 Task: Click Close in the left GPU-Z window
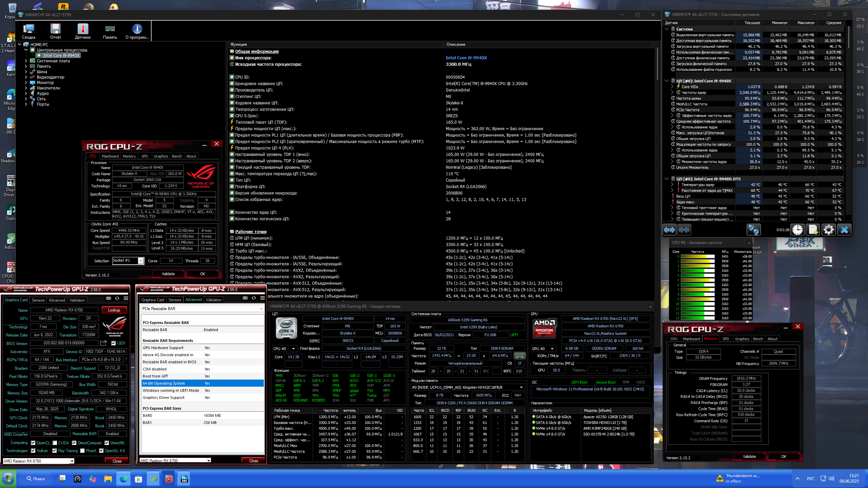click(117, 461)
